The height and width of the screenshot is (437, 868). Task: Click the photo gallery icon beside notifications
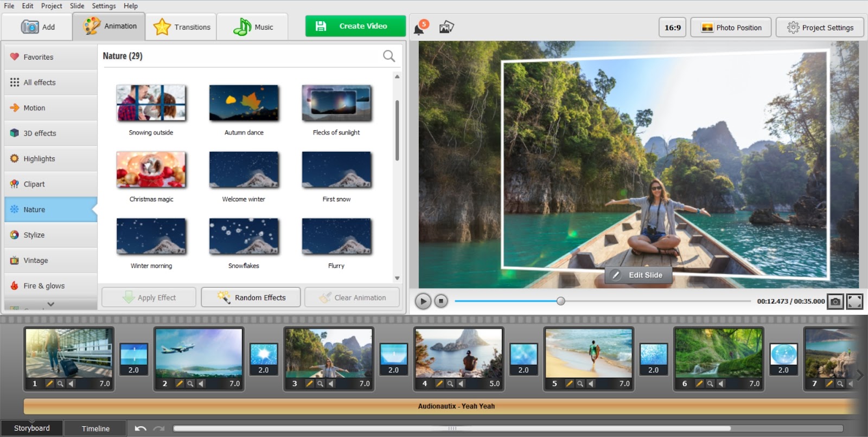(x=446, y=27)
